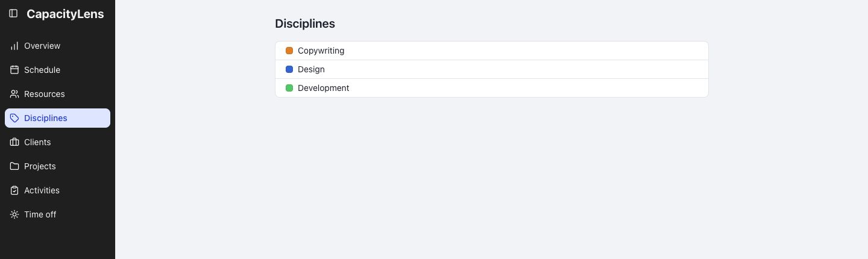Navigate to Clients in the sidebar

(57, 142)
